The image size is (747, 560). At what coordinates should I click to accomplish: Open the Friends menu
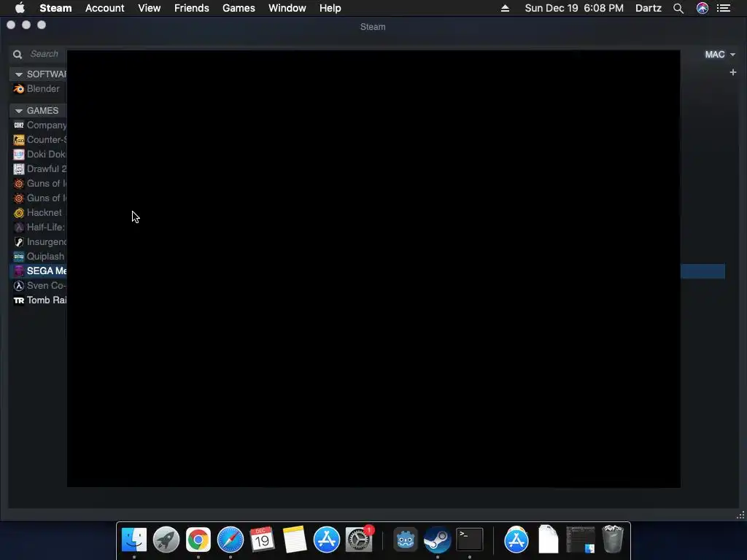[x=192, y=8]
